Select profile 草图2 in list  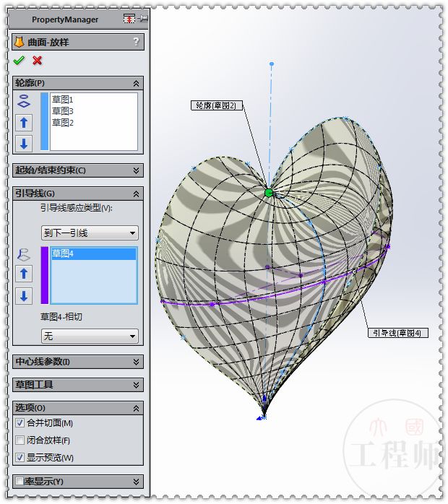63,123
